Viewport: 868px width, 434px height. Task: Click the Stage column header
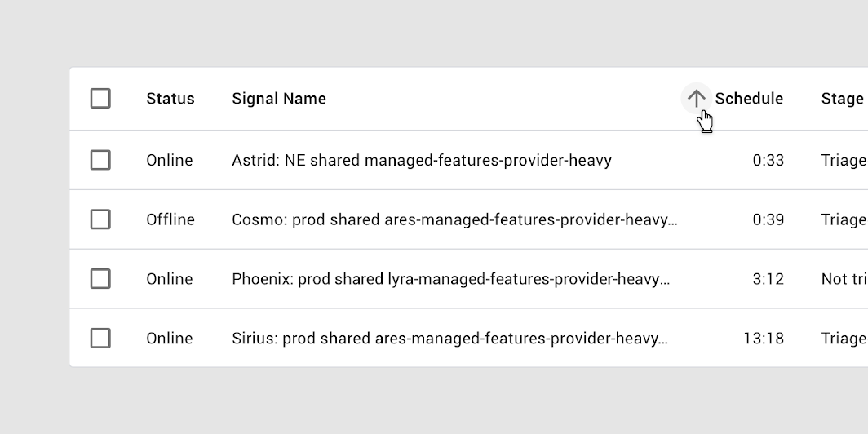click(842, 99)
